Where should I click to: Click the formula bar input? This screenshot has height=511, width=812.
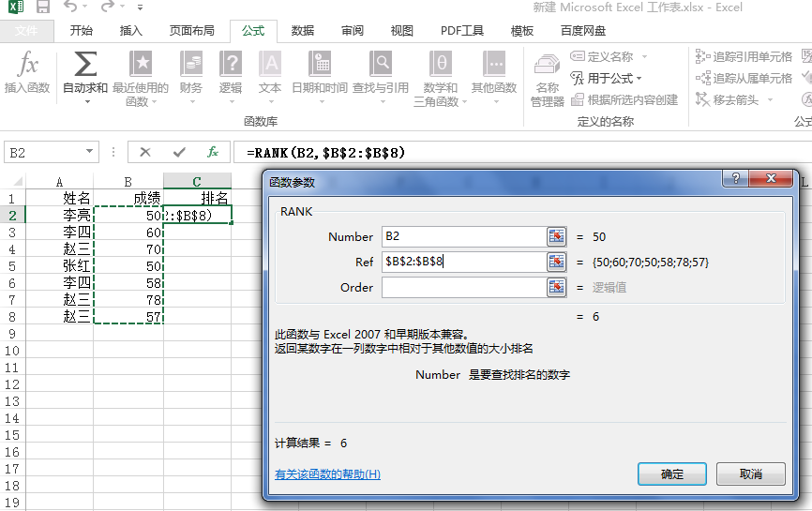[x=523, y=153]
